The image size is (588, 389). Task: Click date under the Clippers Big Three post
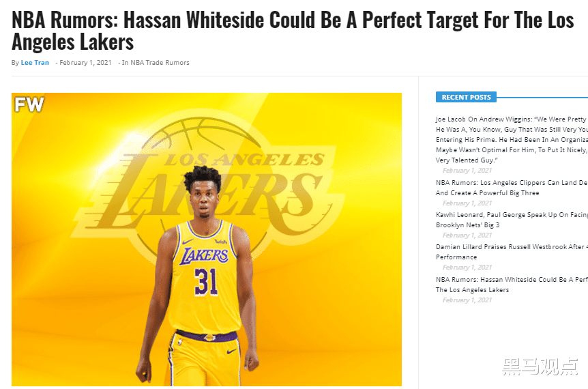(x=467, y=203)
